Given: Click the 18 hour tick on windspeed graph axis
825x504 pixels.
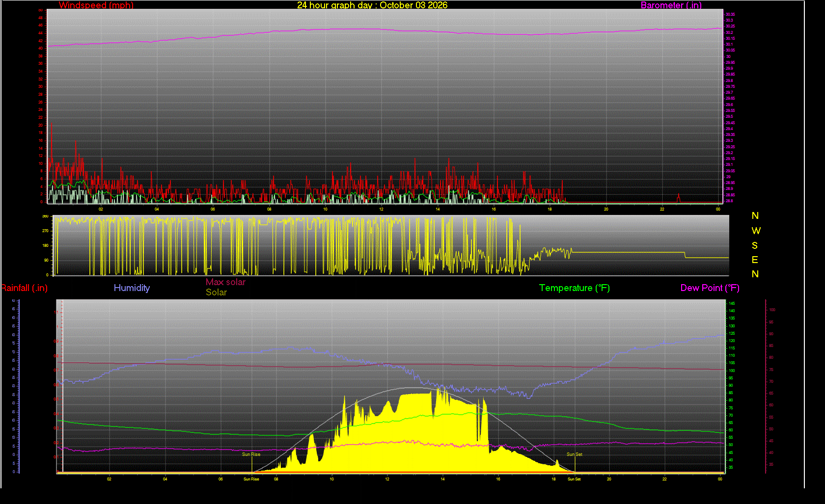Looking at the screenshot, I should click(550, 209).
